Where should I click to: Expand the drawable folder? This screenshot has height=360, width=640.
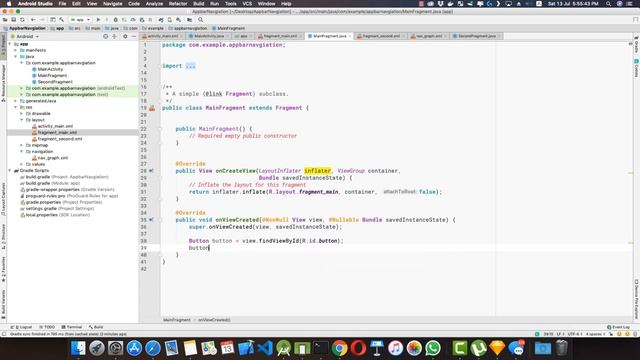tap(22, 113)
